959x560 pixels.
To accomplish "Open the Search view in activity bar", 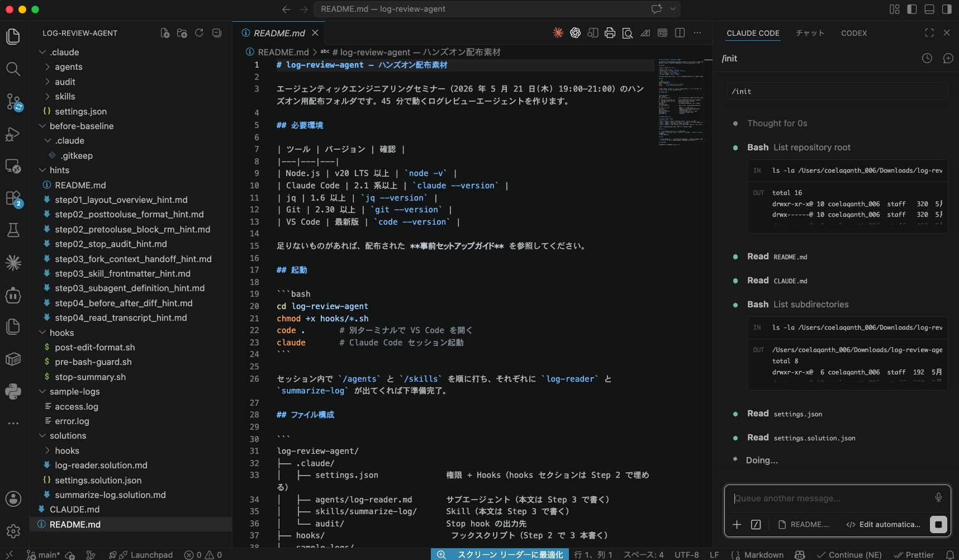I will pos(13,69).
